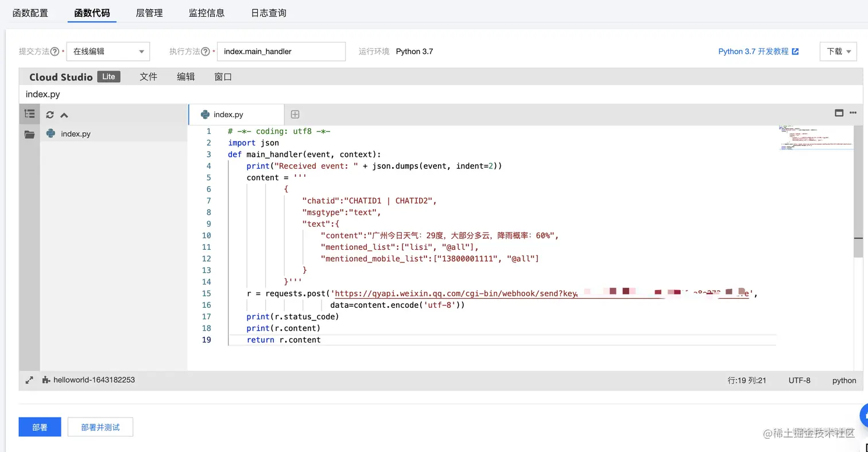Viewport: 868px width, 452px height.
Task: Open the outline view icon in the sidebar
Action: pos(29,114)
